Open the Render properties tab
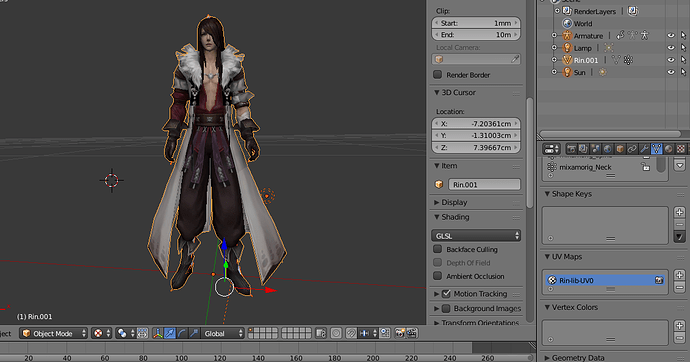This screenshot has width=690, height=362. coord(572,149)
